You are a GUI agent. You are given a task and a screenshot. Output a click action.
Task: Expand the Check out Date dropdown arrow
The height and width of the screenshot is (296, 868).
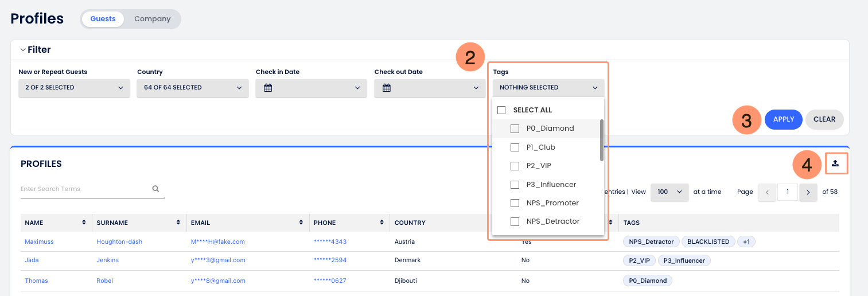click(476, 88)
